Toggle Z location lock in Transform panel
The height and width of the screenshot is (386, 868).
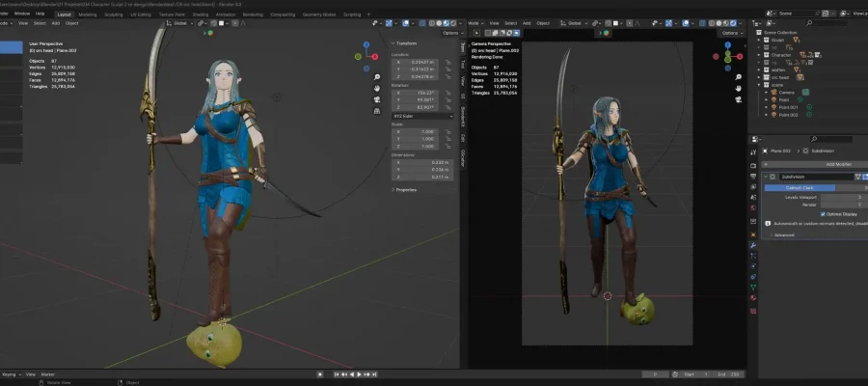point(447,76)
